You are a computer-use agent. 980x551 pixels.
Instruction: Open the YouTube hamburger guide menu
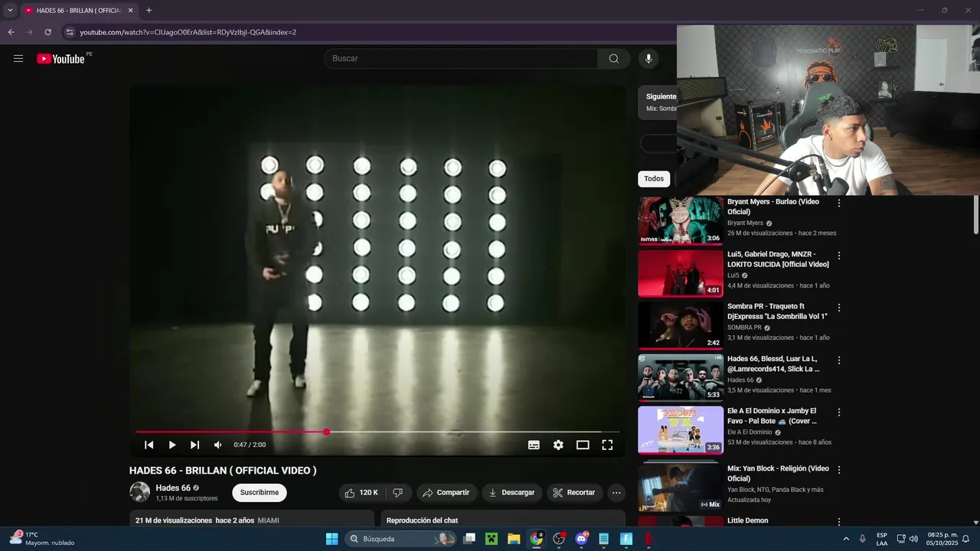(18, 58)
